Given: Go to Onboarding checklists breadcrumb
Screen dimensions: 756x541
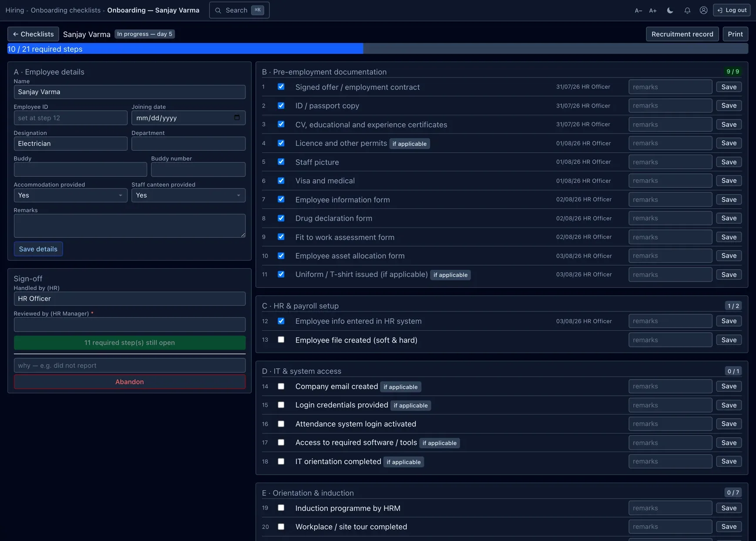Looking at the screenshot, I should click(65, 10).
